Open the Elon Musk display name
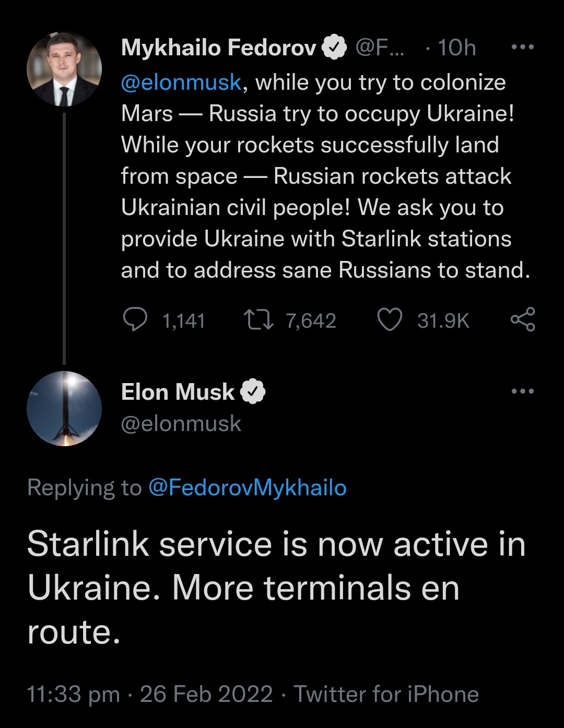 coord(178,392)
